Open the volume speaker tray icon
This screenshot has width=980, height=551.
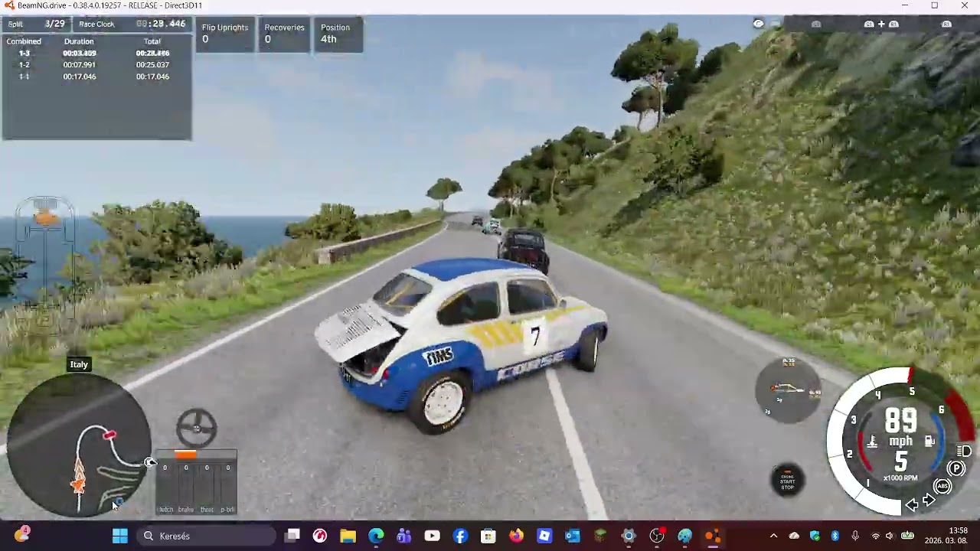(x=890, y=536)
